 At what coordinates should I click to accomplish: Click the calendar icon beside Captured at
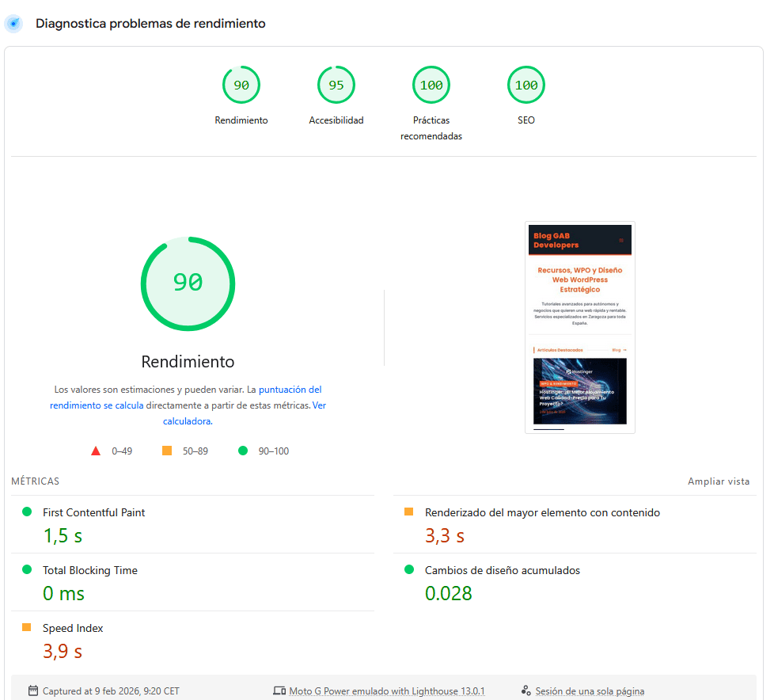33,691
